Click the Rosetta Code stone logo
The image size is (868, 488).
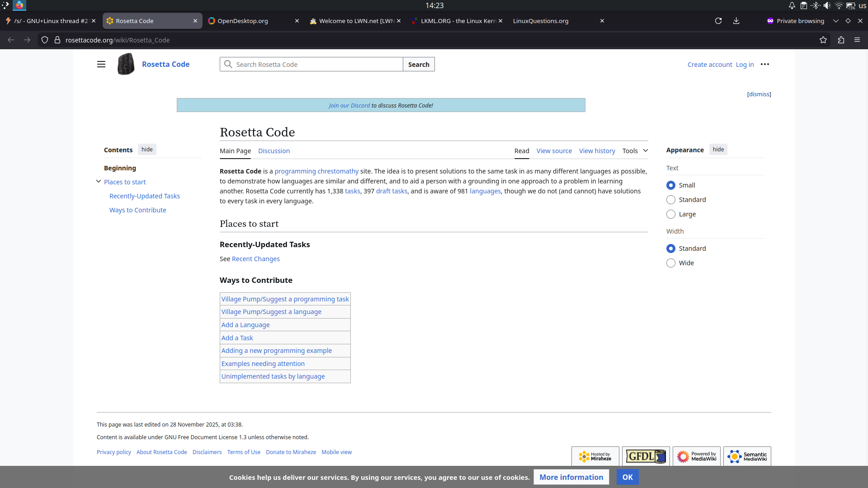pos(126,64)
